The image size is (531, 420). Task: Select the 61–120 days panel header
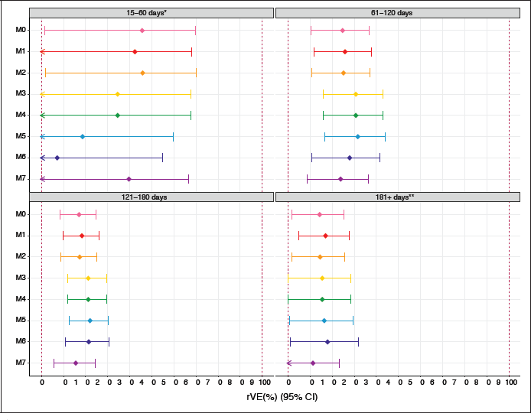[397, 13]
